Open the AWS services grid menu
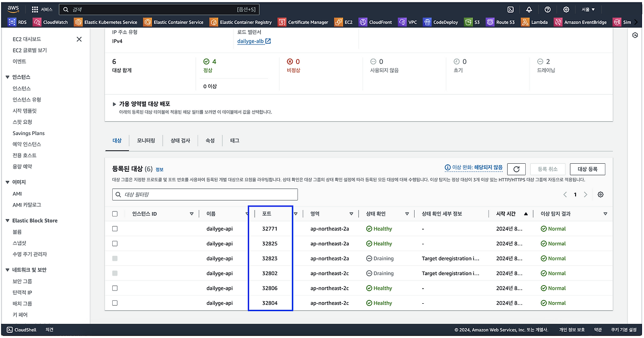Viewport: 644px width, 338px height. (x=35, y=10)
